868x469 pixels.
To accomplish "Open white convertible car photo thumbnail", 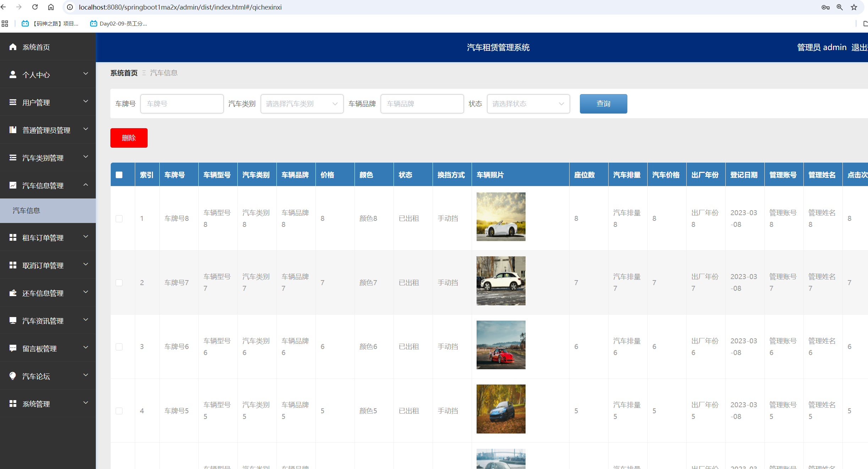I will pos(501,217).
